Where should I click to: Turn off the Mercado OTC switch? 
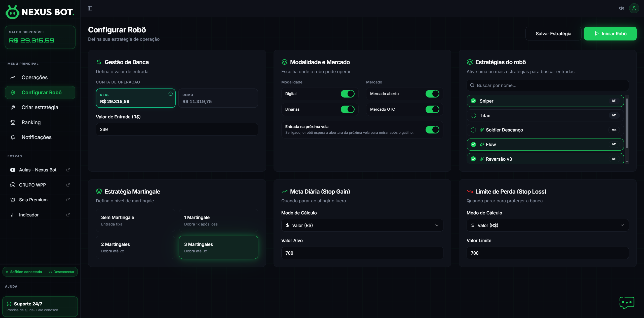coord(432,109)
